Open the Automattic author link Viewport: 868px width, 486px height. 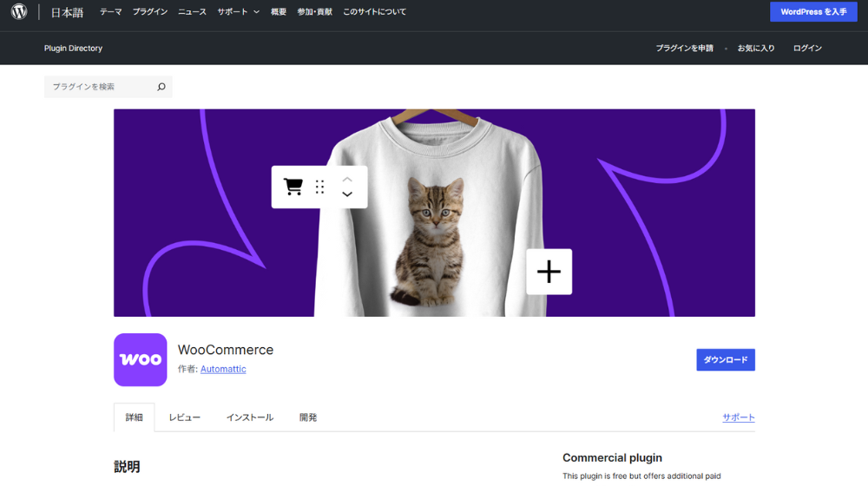point(223,369)
